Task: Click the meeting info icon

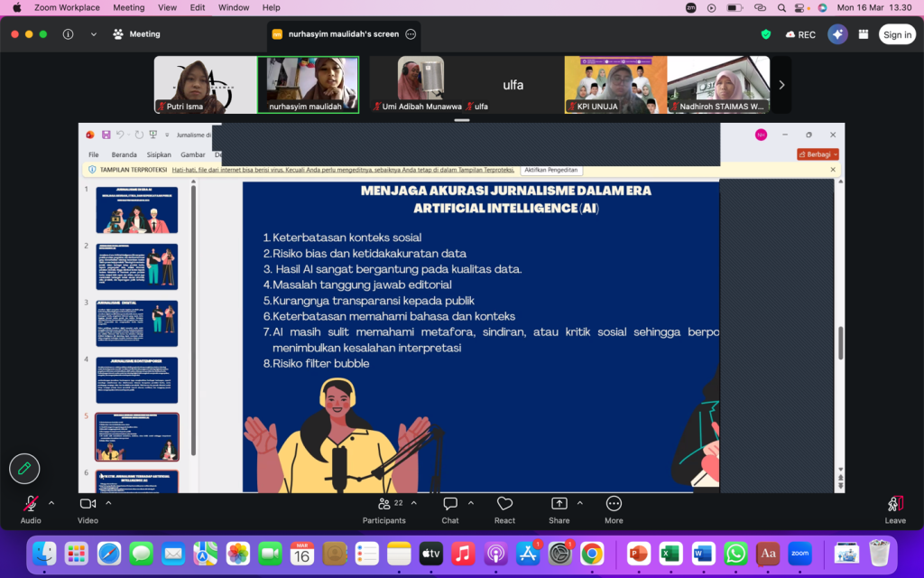Action: [69, 34]
